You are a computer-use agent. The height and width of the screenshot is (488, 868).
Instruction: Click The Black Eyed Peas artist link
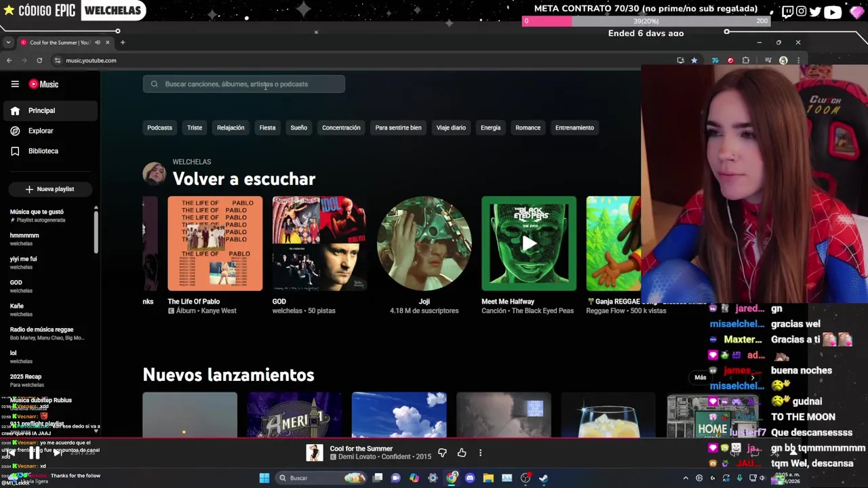541,310
